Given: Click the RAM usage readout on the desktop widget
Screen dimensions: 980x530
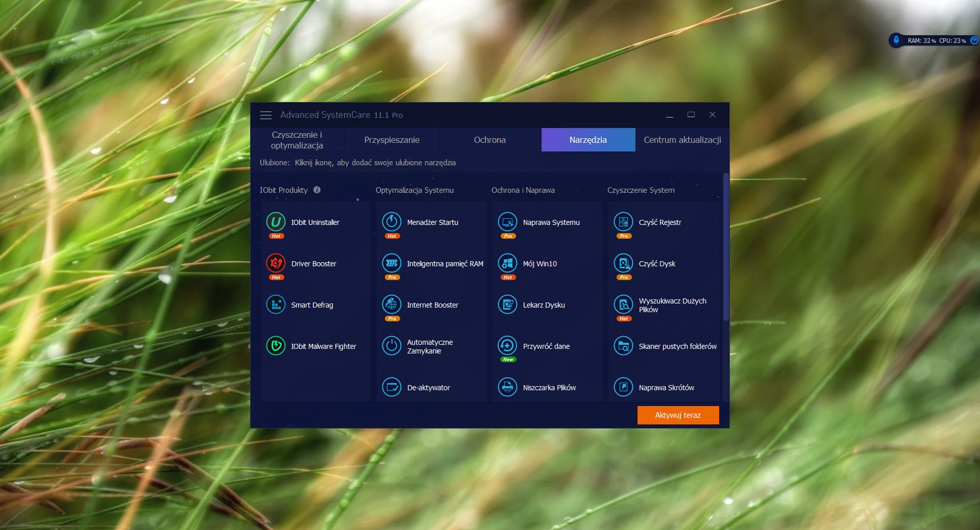Looking at the screenshot, I should coord(922,41).
